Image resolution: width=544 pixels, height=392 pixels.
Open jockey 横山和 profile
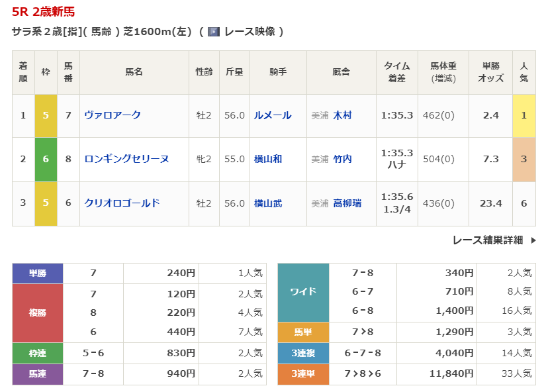click(267, 159)
